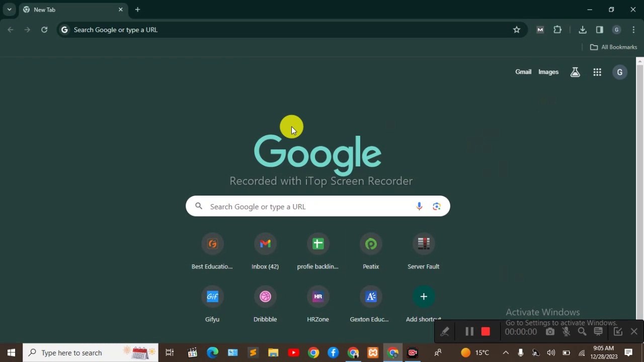
Task: Click the Chrome back arrow
Action: [11, 30]
